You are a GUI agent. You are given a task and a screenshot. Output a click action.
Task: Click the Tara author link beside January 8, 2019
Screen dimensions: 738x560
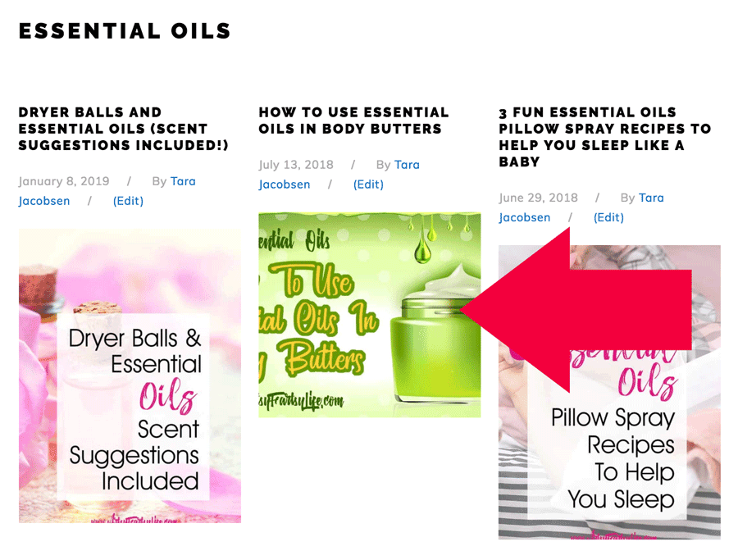[183, 181]
